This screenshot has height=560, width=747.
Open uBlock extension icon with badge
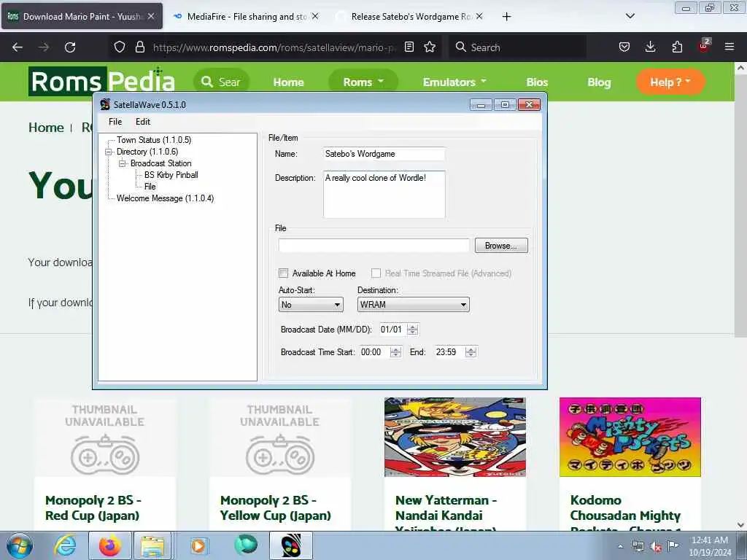pyautogui.click(x=704, y=46)
